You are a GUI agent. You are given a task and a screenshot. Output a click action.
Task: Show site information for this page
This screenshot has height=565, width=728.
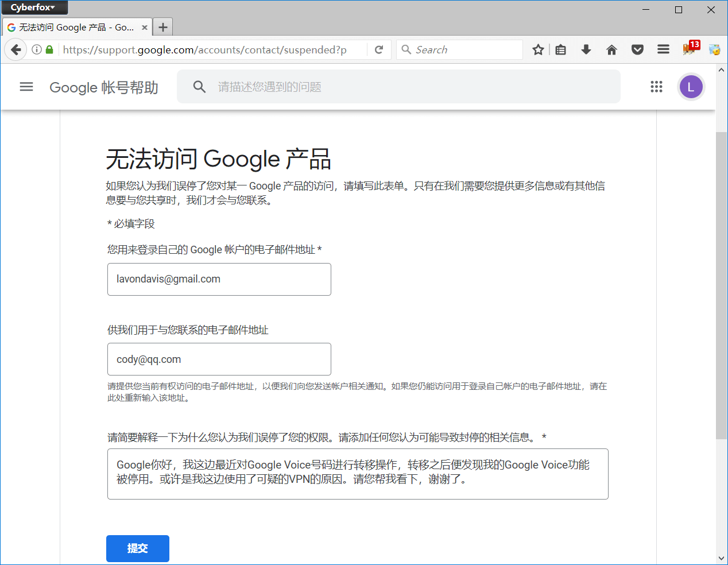[x=37, y=50]
